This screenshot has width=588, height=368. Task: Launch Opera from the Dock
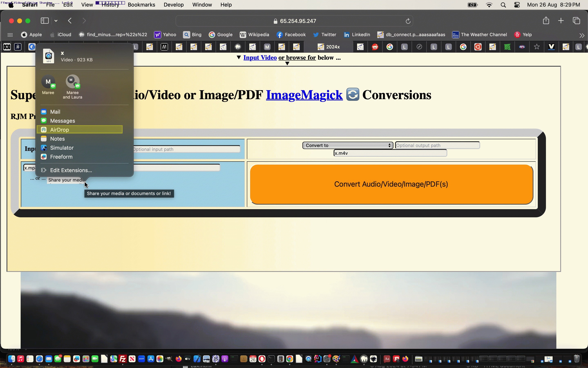point(262,359)
